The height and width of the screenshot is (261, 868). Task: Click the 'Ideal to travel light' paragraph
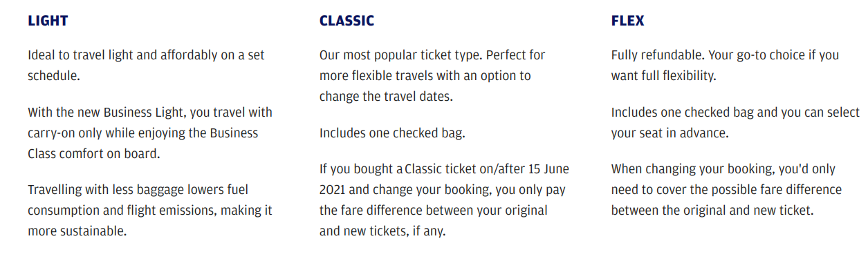point(146,66)
